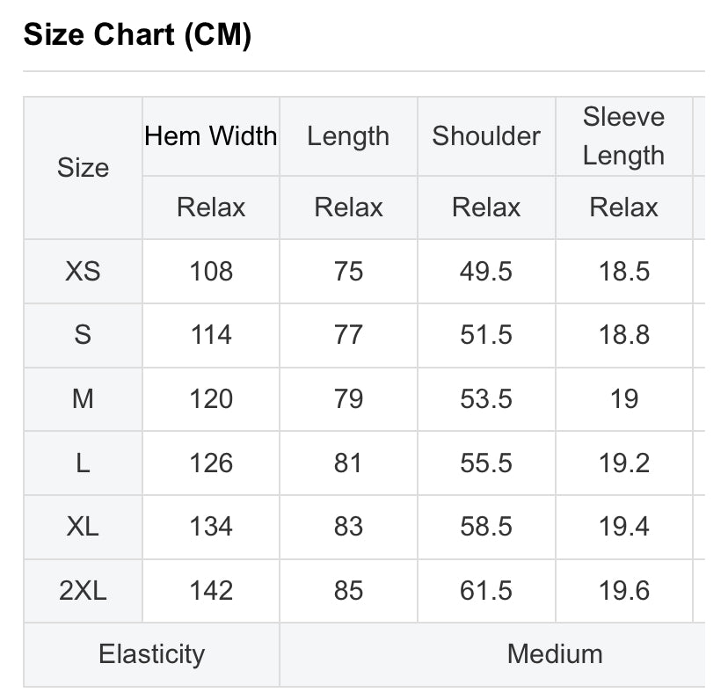Click sleeve length value 19.6
The height and width of the screenshot is (700, 728).
(x=623, y=591)
